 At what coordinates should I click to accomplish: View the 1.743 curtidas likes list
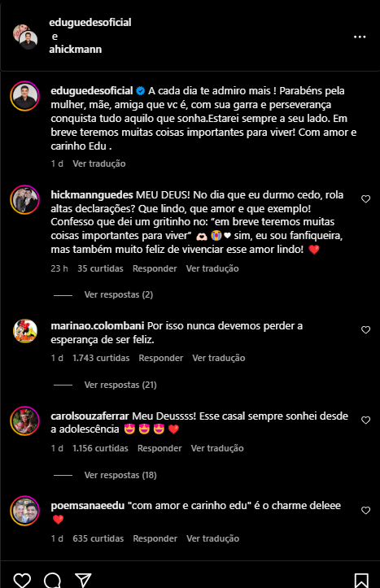101,358
